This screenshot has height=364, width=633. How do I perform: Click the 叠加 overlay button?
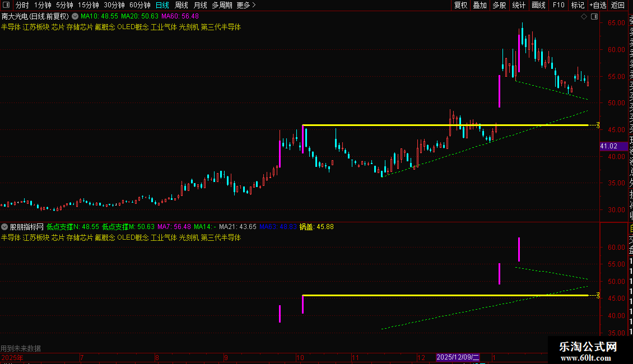pyautogui.click(x=480, y=5)
